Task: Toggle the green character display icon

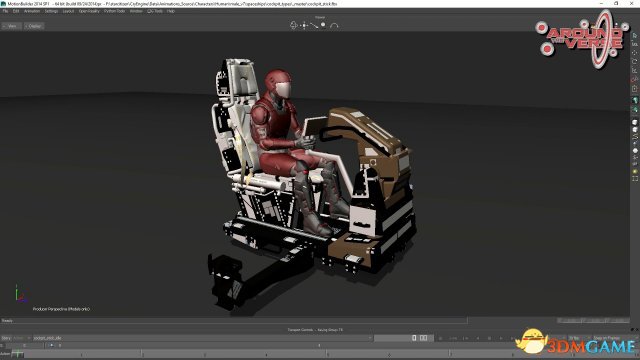Action: coord(635,100)
